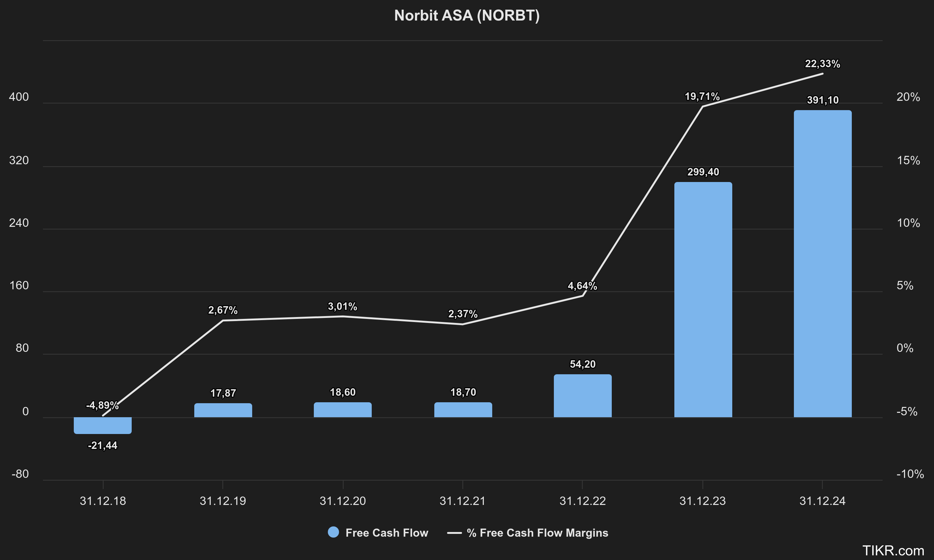Click the 19,71% margin line point
This screenshot has height=560, width=934.
(x=703, y=106)
